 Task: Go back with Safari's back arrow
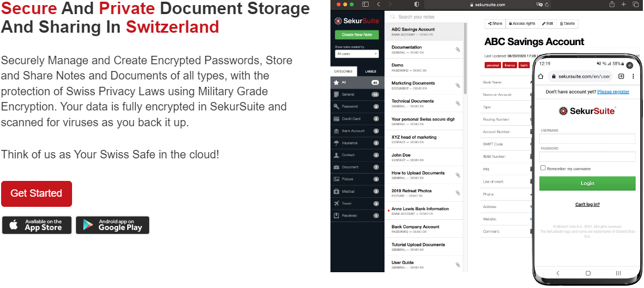378,4
